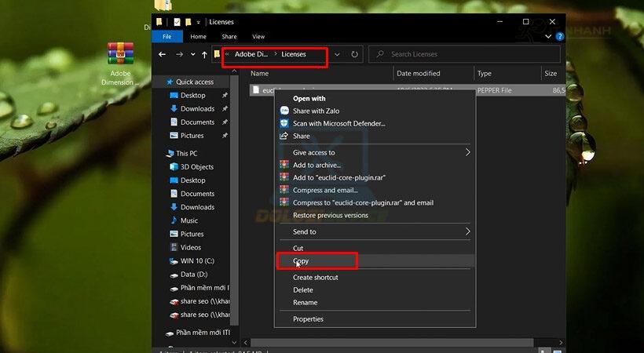Choose Copy from the context menu

pos(301,260)
